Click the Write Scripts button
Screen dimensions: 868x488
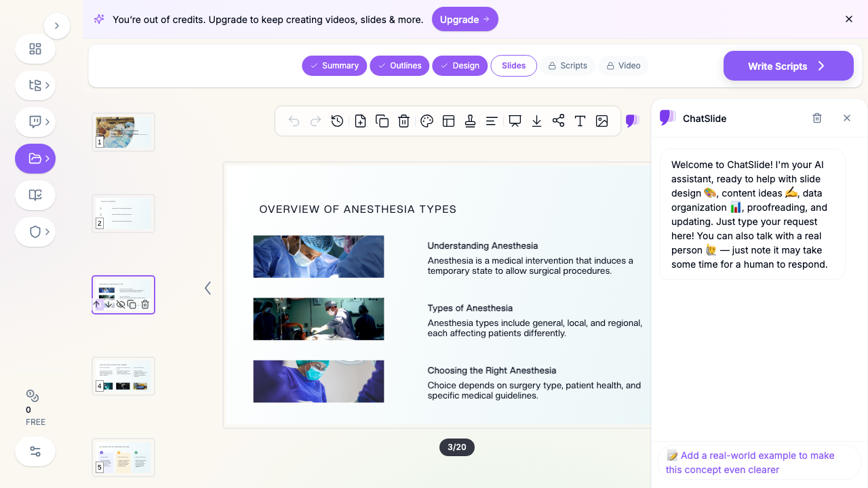point(789,66)
